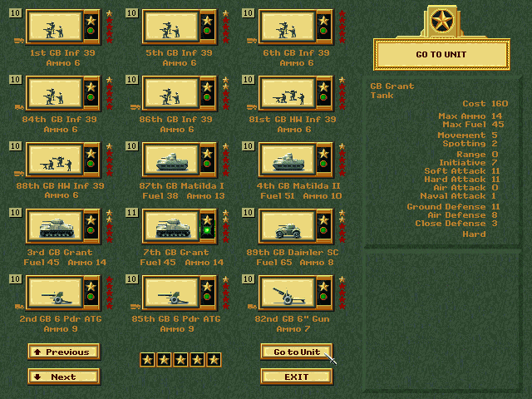Click the 7th GB Grant tank picture

[170, 226]
